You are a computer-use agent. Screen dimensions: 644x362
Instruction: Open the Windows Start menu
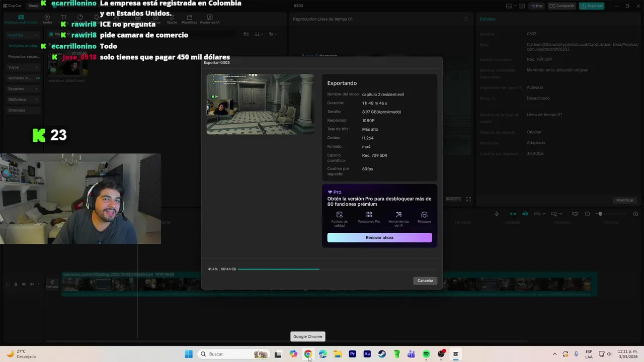pyautogui.click(x=189, y=354)
